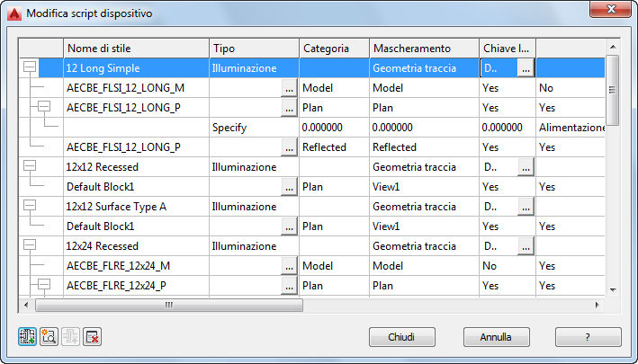This screenshot has width=638, height=364.
Task: Collapse the 12x12 Recessed tree node
Action: click(30, 167)
